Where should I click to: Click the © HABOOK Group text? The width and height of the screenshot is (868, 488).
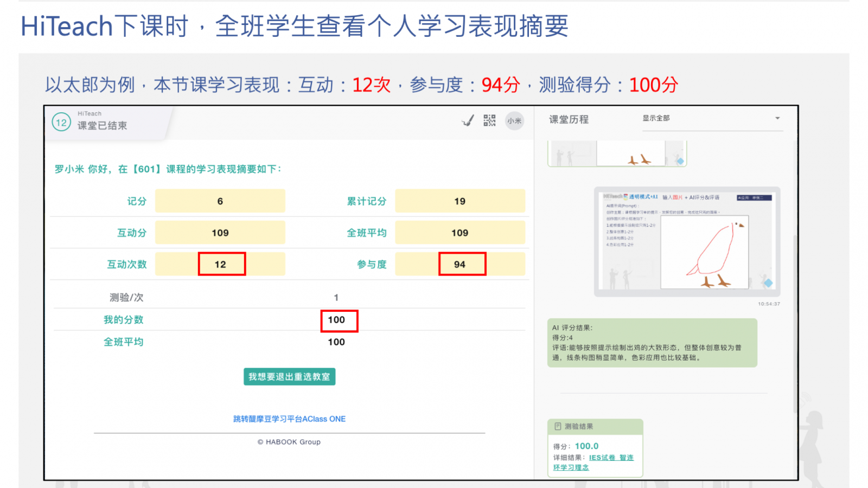click(290, 442)
